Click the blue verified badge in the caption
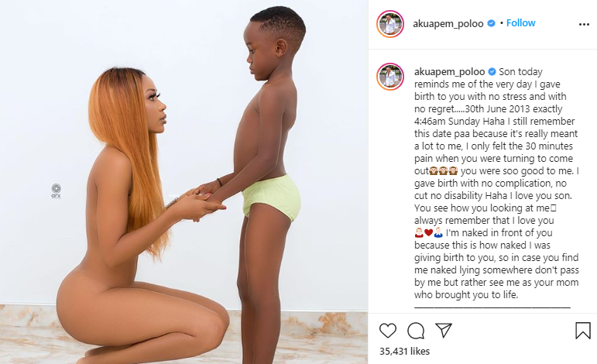 (x=492, y=71)
